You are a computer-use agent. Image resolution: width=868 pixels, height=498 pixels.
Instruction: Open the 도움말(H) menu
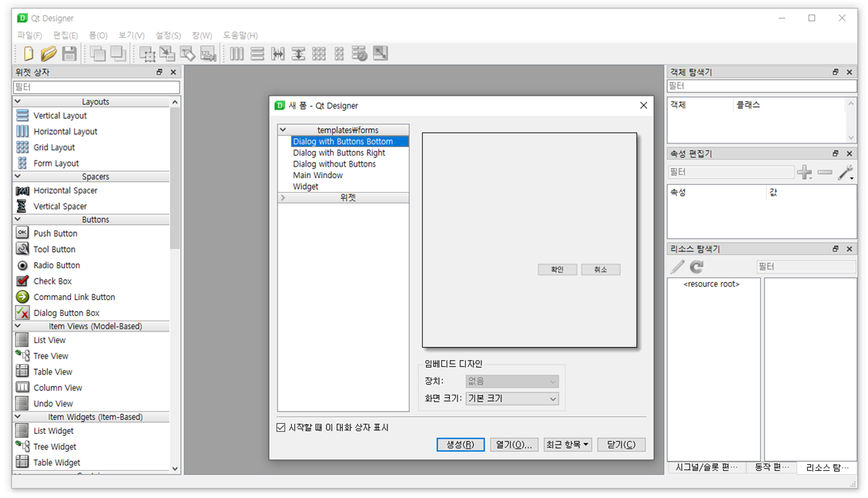tap(240, 35)
